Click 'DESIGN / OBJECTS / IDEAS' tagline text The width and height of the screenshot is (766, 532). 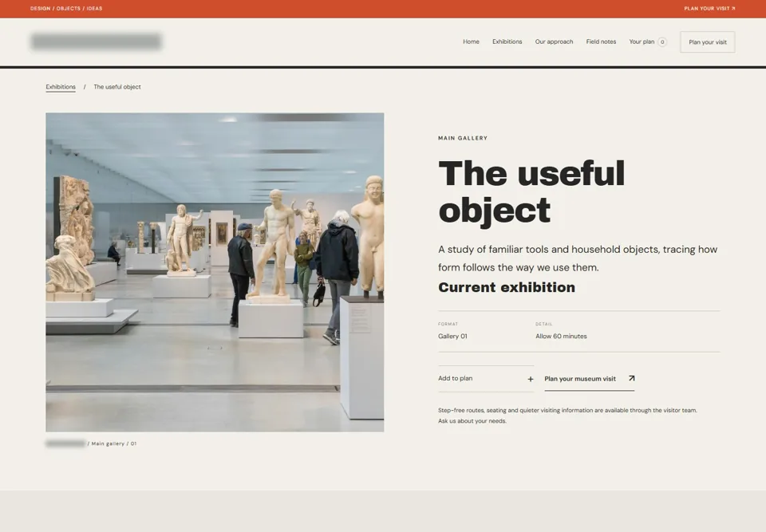(66, 8)
